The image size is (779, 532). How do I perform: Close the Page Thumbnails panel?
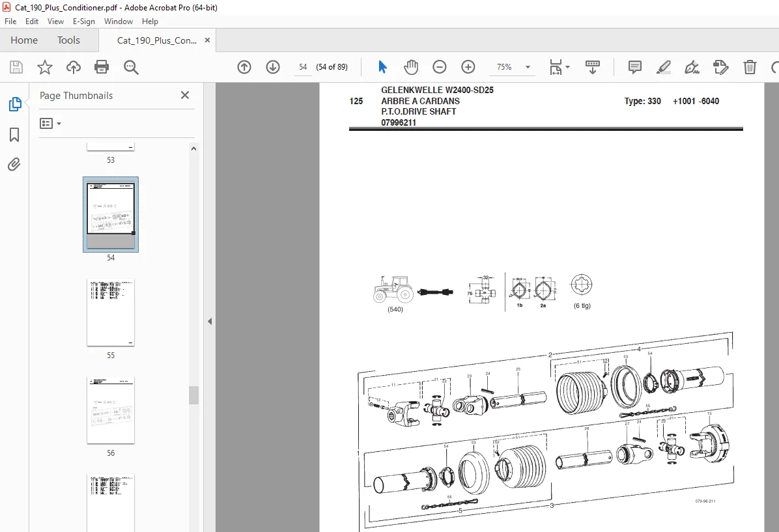185,95
